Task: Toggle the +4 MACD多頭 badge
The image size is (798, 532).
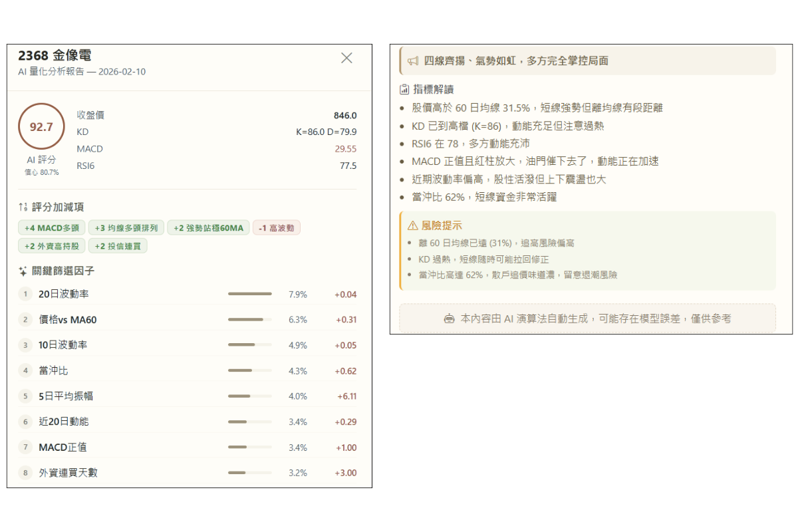Action: [x=51, y=227]
